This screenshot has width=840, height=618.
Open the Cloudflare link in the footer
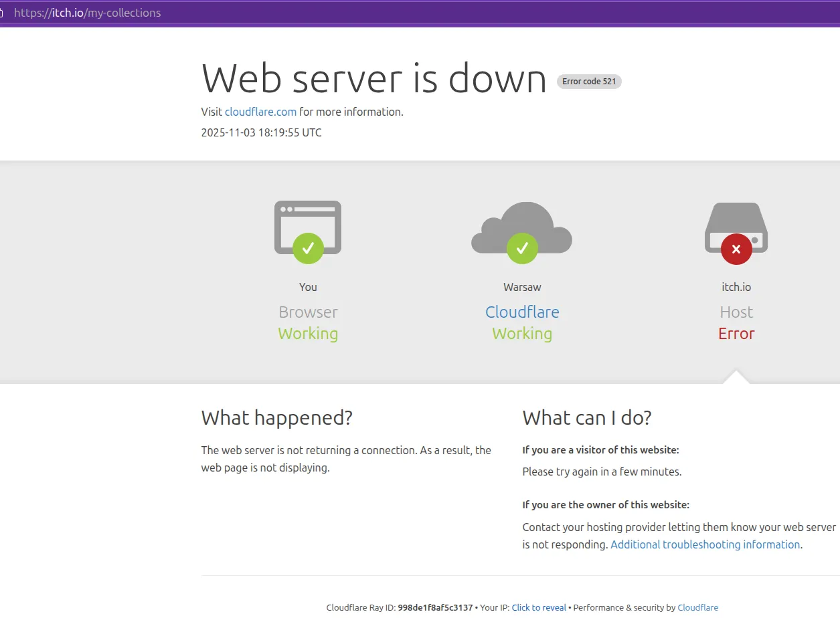tap(697, 607)
